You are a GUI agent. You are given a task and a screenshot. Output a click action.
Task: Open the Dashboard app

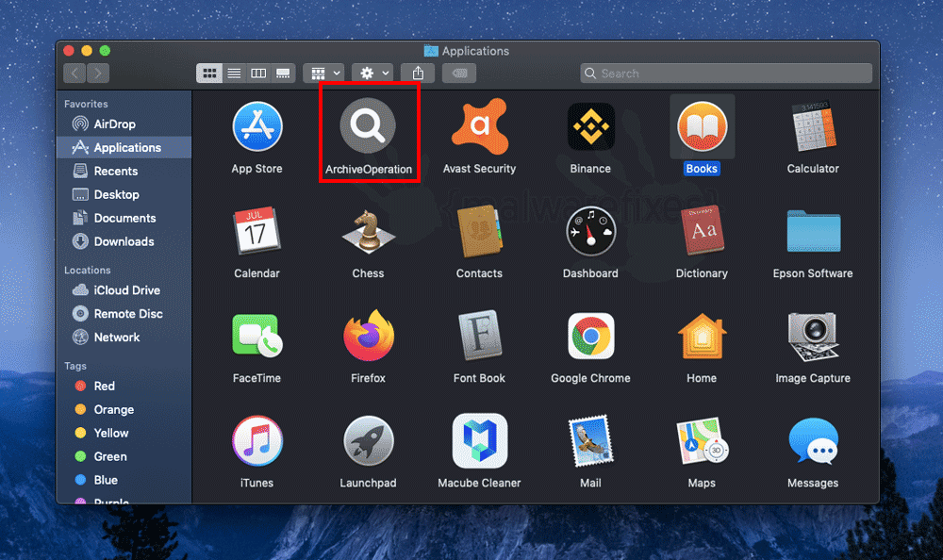[x=590, y=231]
